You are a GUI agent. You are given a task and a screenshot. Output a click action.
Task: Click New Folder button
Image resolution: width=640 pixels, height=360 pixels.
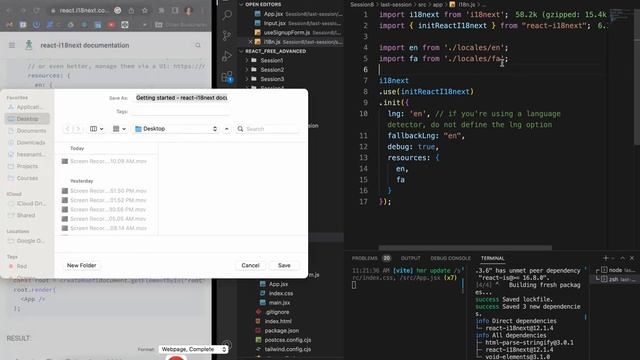82,266
